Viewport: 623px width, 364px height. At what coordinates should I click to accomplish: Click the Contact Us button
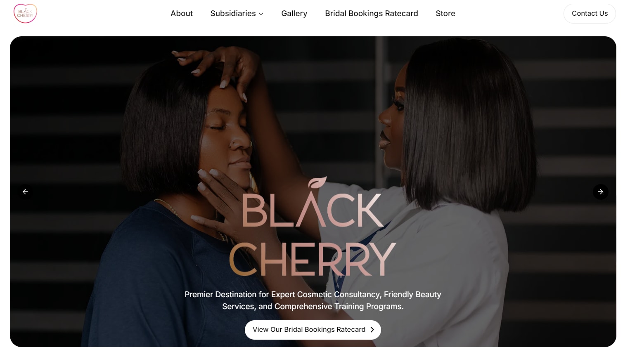(x=590, y=14)
